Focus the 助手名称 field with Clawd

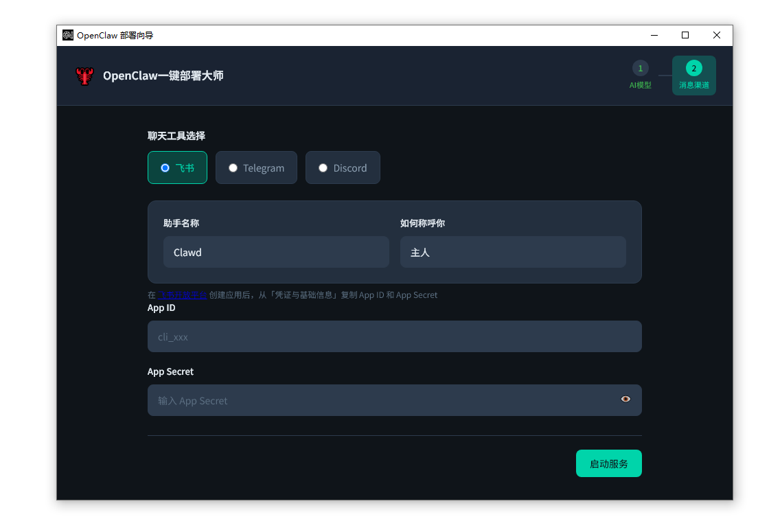pos(276,252)
